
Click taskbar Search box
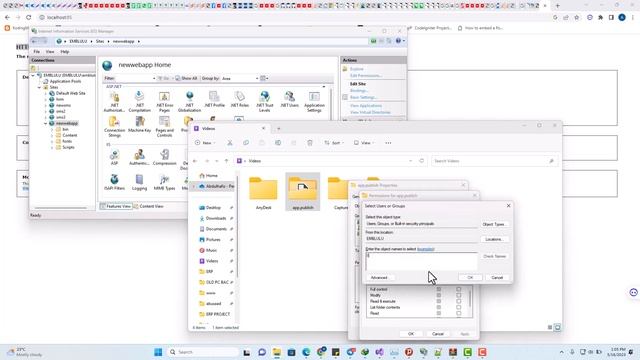coord(203,352)
